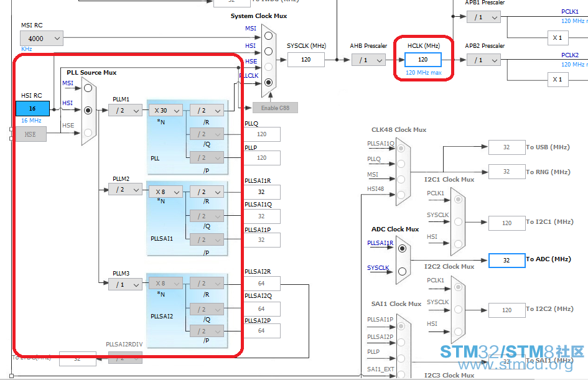
Task: Open PLLM1 divider dropdown
Action: (x=125, y=111)
